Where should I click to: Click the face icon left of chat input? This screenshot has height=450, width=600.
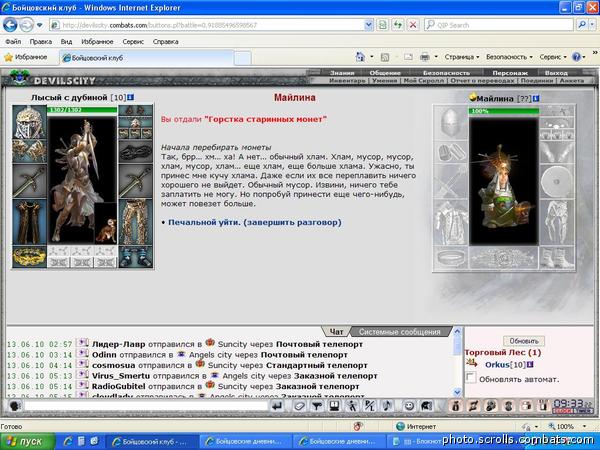[x=15, y=406]
